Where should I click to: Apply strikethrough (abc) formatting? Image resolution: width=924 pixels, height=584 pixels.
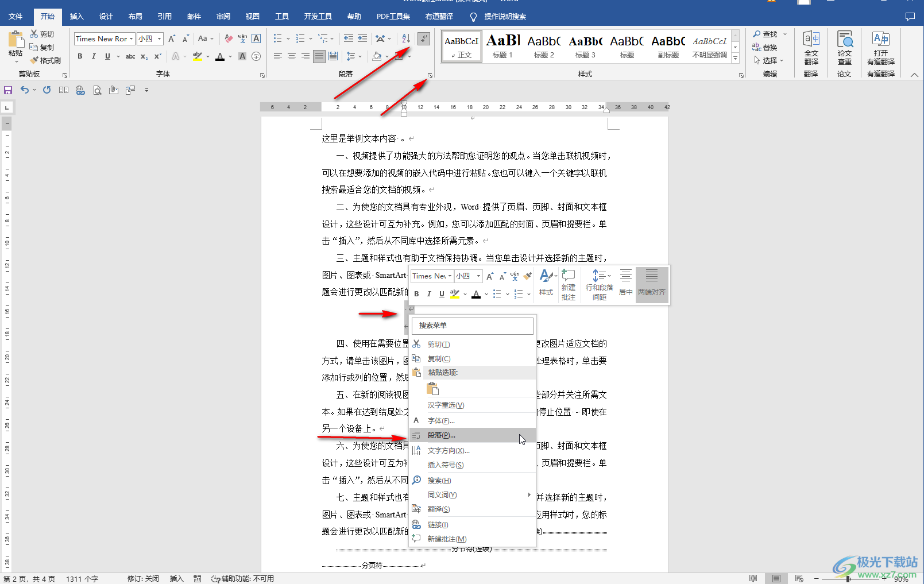coord(130,56)
